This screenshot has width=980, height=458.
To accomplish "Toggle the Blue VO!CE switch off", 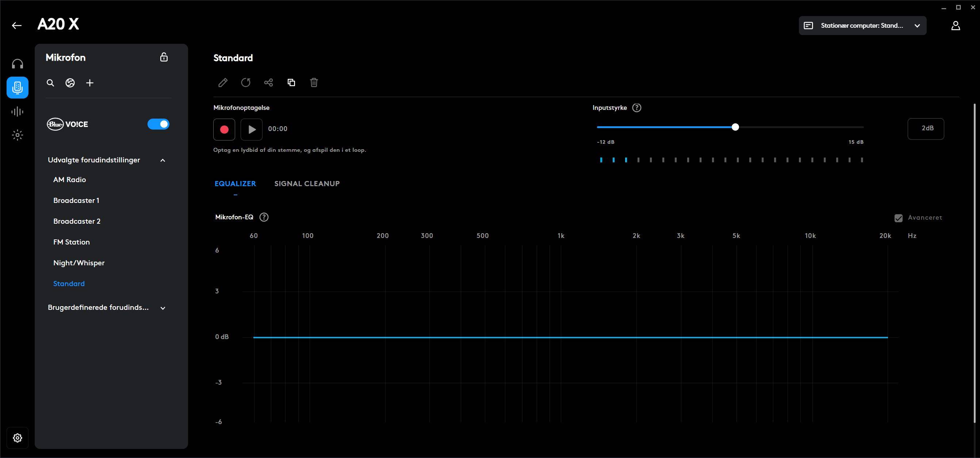I will coord(158,124).
